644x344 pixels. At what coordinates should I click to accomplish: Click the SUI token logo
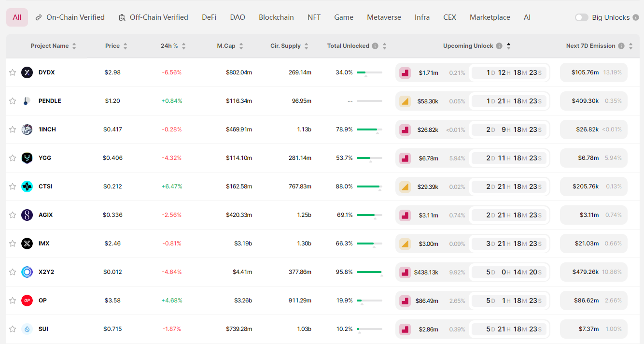tap(27, 329)
